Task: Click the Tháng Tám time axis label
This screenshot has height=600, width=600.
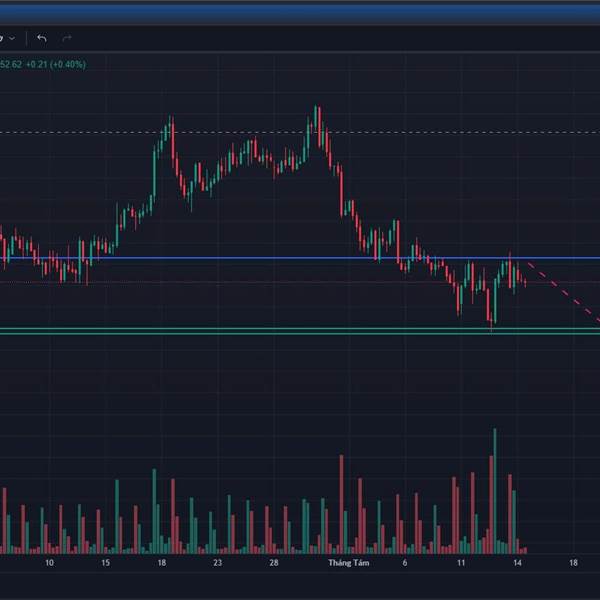Action: tap(349, 562)
